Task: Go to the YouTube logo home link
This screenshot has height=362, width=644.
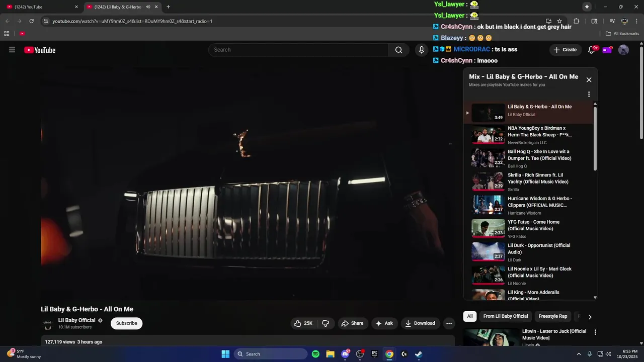Action: point(40,50)
